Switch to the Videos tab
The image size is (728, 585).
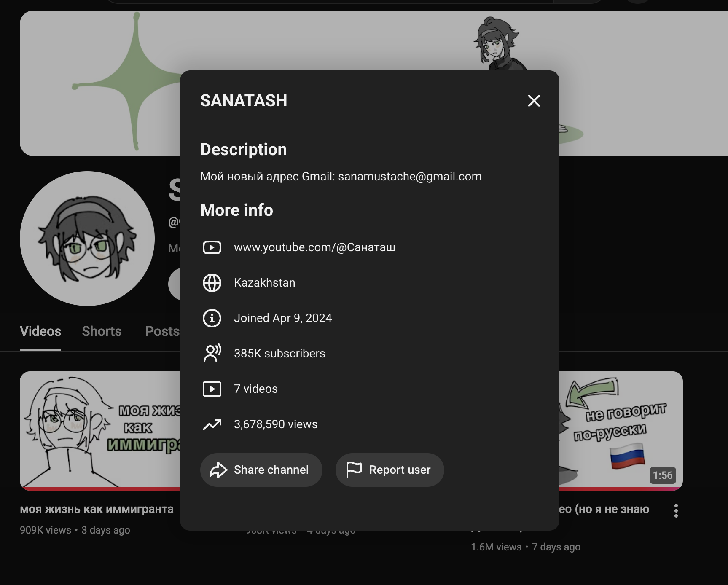pos(40,332)
